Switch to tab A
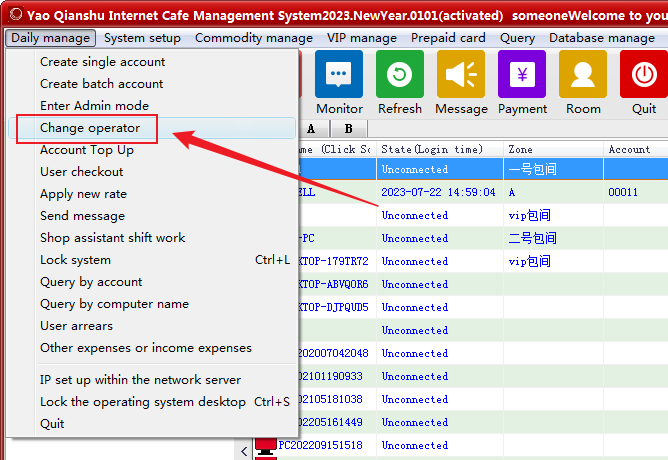 click(311, 129)
